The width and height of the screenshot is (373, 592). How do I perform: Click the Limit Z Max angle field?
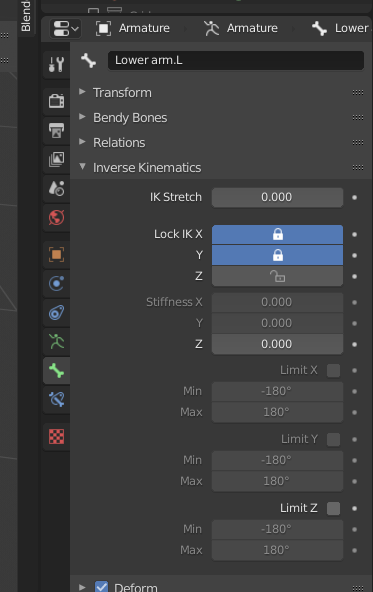[x=277, y=550]
